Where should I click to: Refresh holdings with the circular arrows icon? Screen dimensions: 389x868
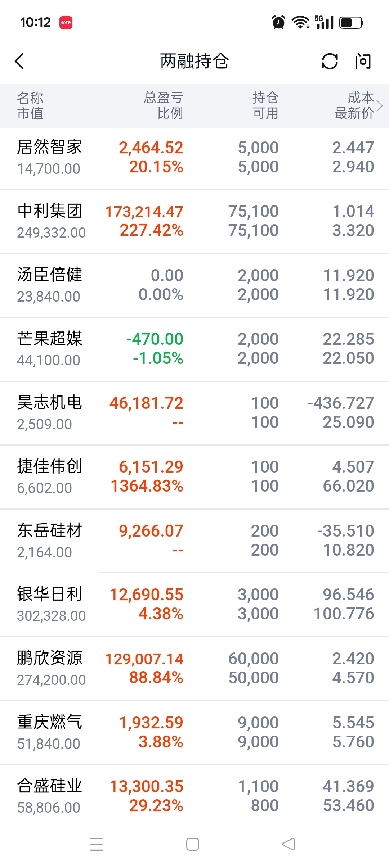pos(330,61)
